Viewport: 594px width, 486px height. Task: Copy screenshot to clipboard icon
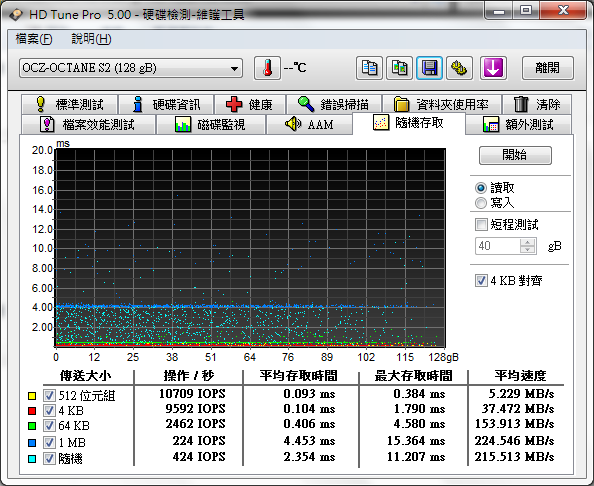tap(399, 68)
